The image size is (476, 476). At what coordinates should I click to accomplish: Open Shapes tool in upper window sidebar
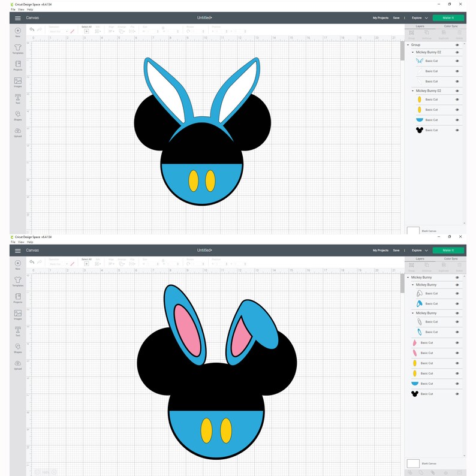[x=18, y=115]
